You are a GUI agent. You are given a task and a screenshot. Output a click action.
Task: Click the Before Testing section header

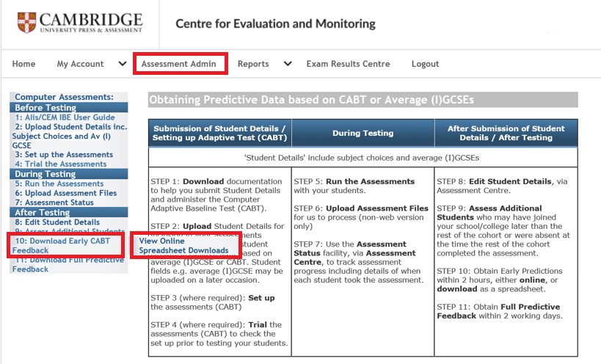[x=69, y=107]
